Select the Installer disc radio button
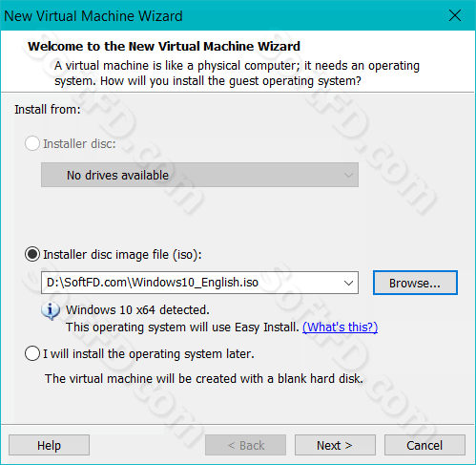 (x=32, y=143)
